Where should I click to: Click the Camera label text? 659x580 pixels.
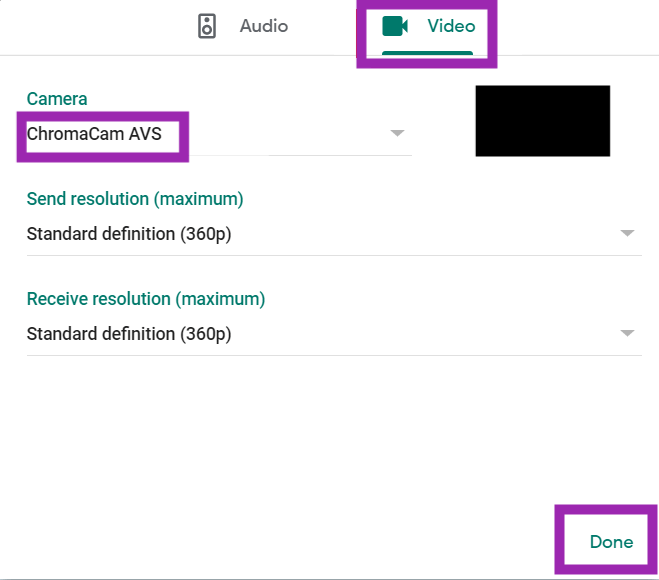click(57, 99)
